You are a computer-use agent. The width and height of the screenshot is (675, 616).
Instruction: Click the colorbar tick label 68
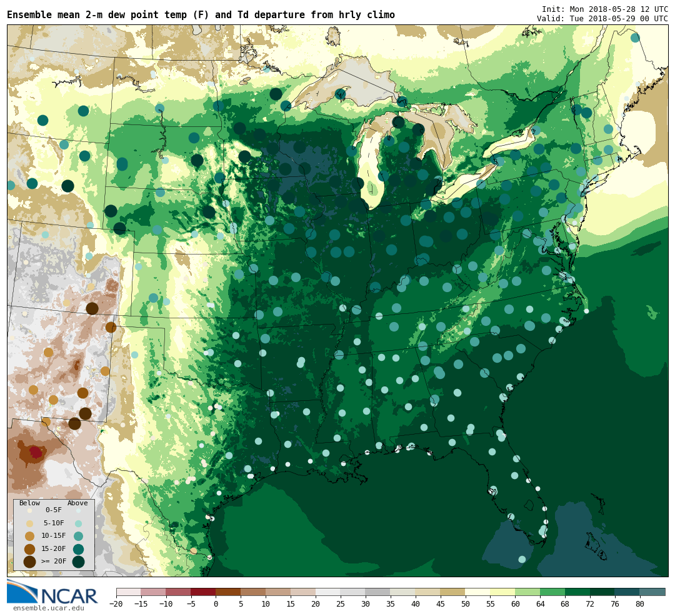(565, 604)
